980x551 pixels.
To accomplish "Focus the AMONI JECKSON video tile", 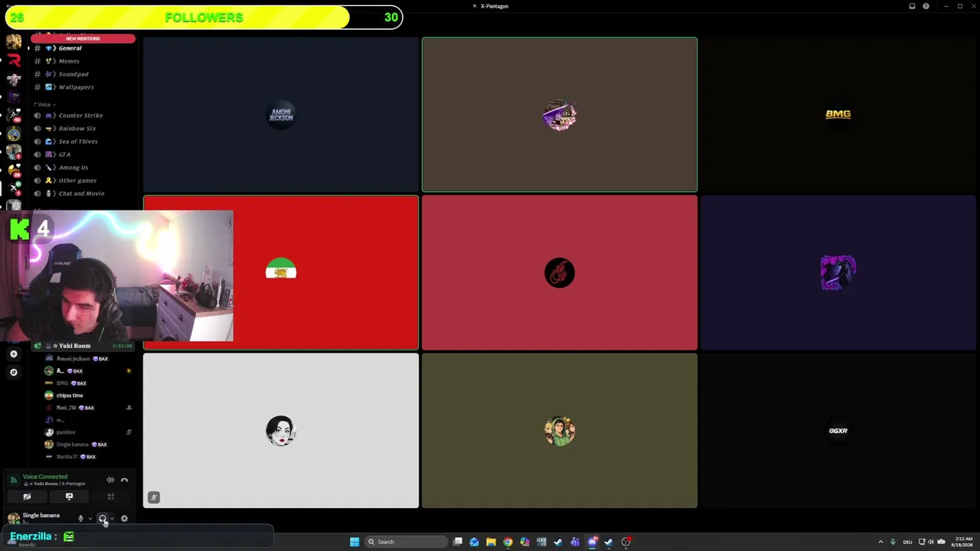I will (x=281, y=115).
